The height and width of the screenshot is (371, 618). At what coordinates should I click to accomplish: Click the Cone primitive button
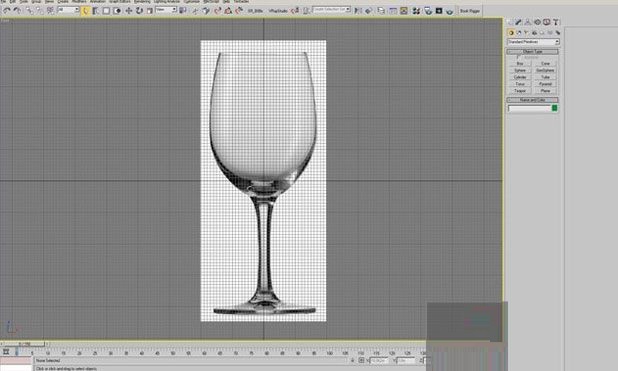[x=545, y=64]
